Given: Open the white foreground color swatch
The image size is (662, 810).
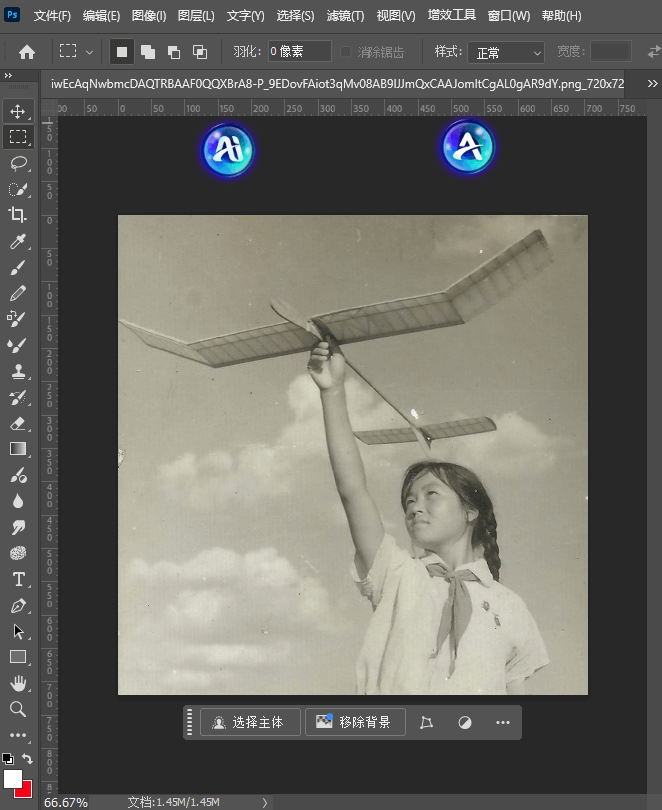Looking at the screenshot, I should click(x=12, y=778).
